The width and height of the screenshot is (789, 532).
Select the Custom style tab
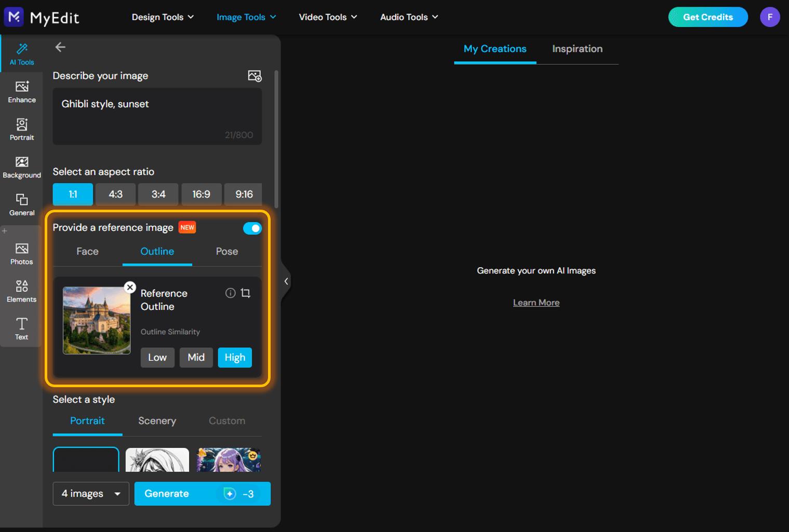[x=227, y=421]
